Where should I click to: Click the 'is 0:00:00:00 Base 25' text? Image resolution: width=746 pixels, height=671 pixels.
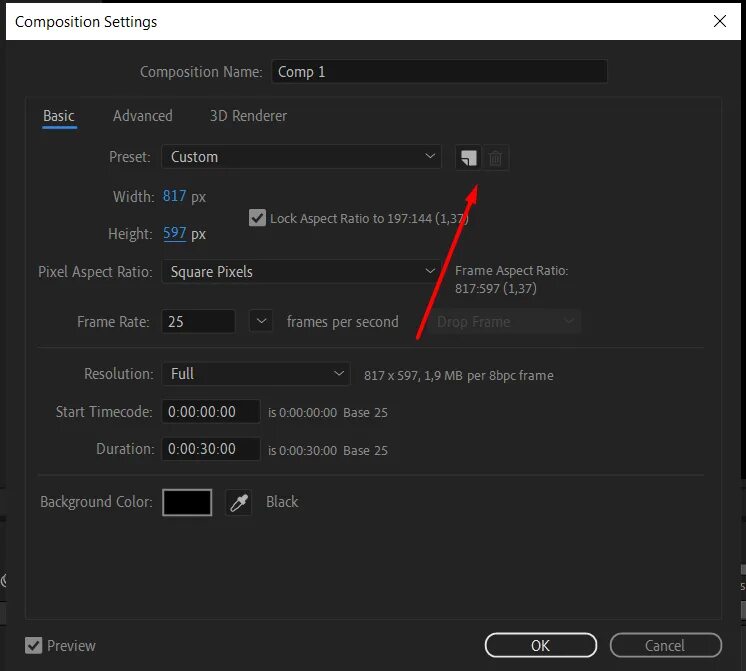328,413
